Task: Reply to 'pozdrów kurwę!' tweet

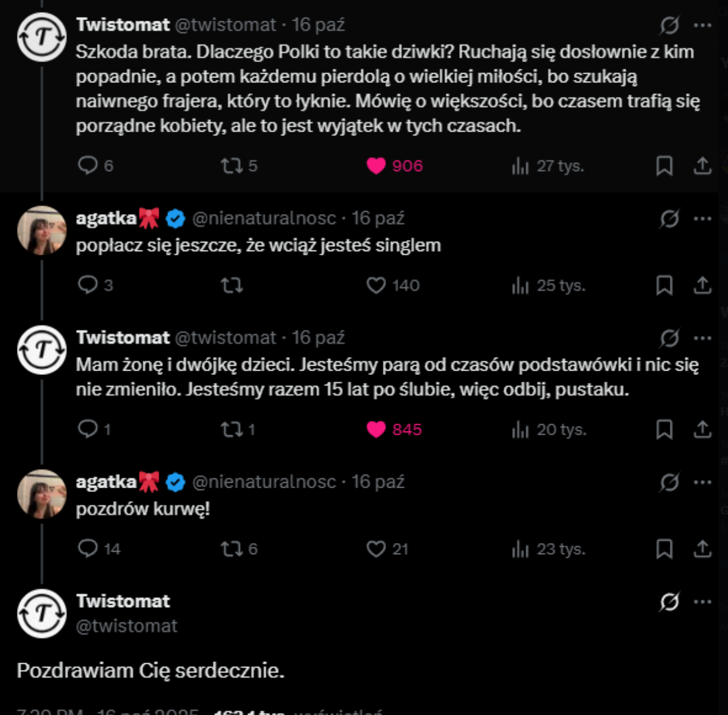Action: 88,549
